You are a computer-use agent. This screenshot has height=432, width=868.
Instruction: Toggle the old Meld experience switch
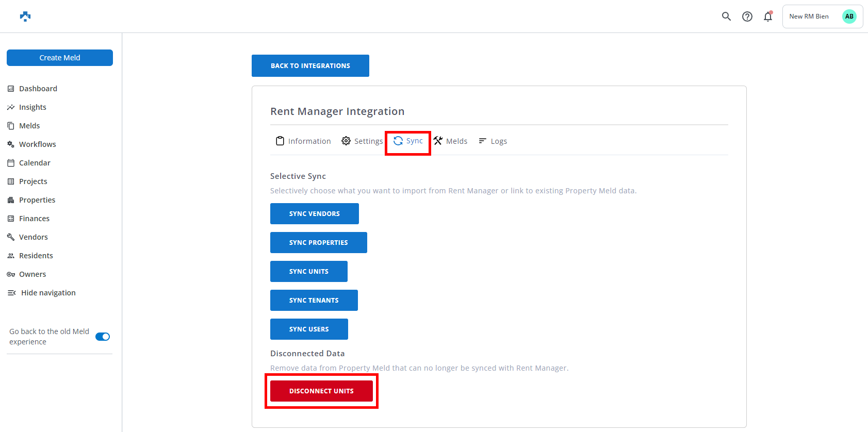(103, 337)
